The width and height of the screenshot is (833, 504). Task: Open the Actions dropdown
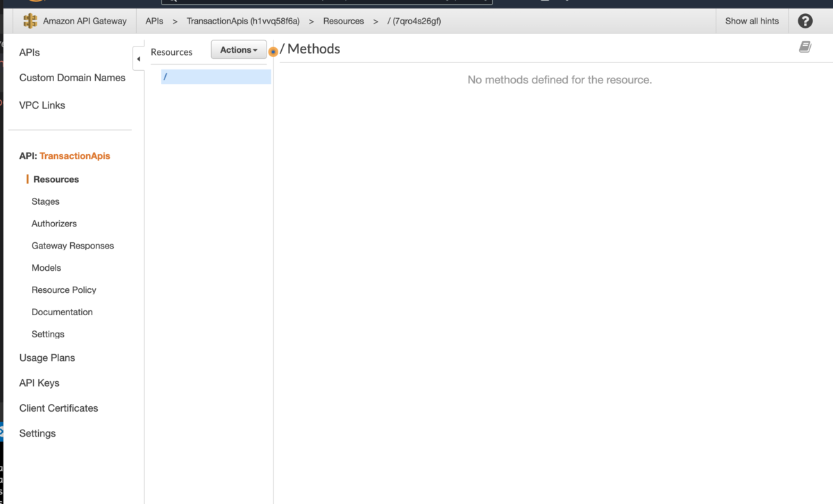pos(239,50)
